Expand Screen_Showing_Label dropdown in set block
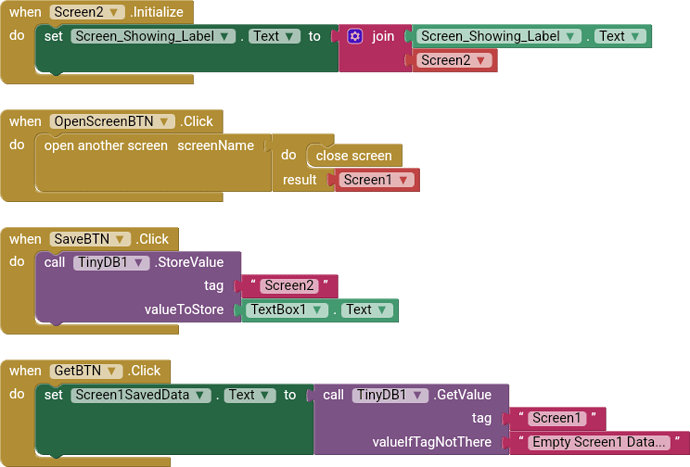Image resolution: width=690 pixels, height=467 pixels. [x=153, y=36]
